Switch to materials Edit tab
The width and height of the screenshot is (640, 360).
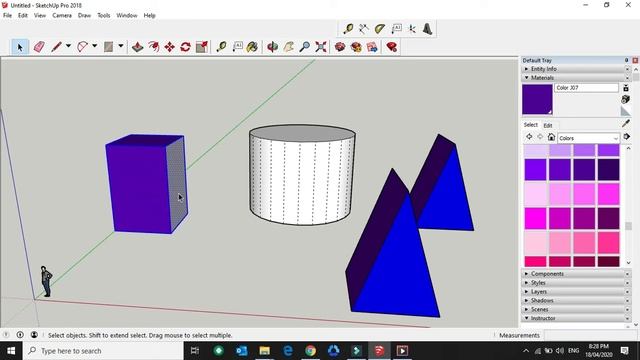[x=548, y=125]
